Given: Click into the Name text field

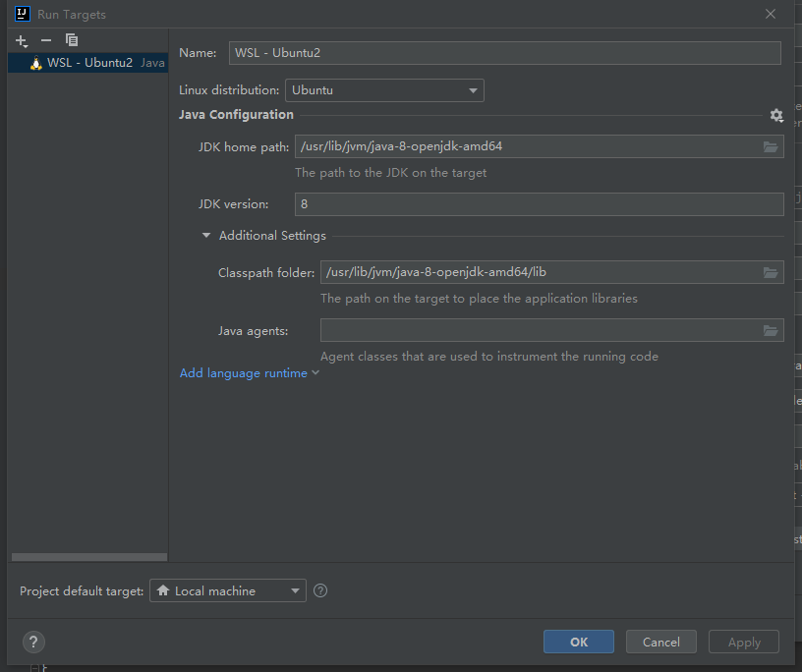Looking at the screenshot, I should (x=504, y=53).
